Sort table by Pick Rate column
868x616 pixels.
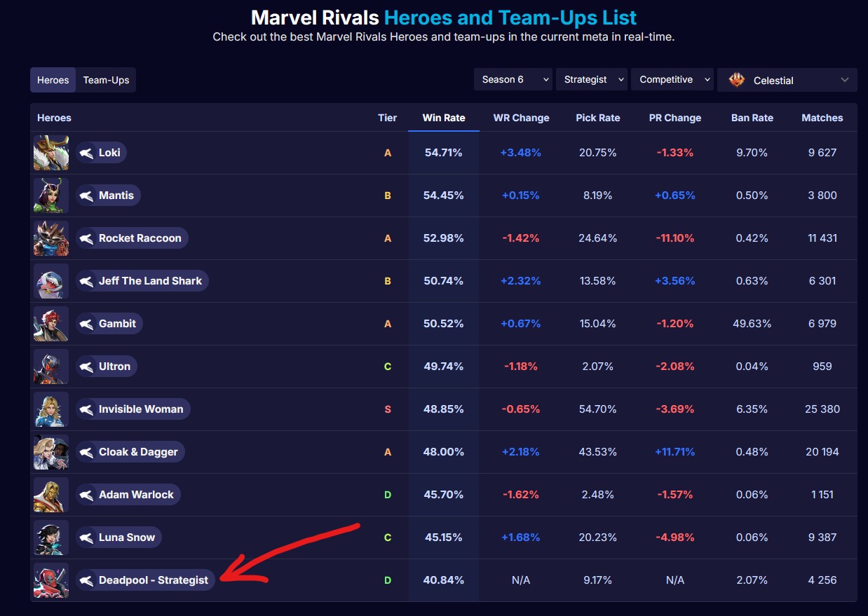point(598,118)
